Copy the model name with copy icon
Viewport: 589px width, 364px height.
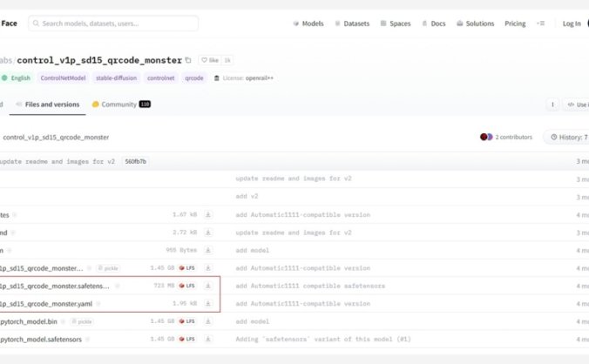click(x=188, y=61)
